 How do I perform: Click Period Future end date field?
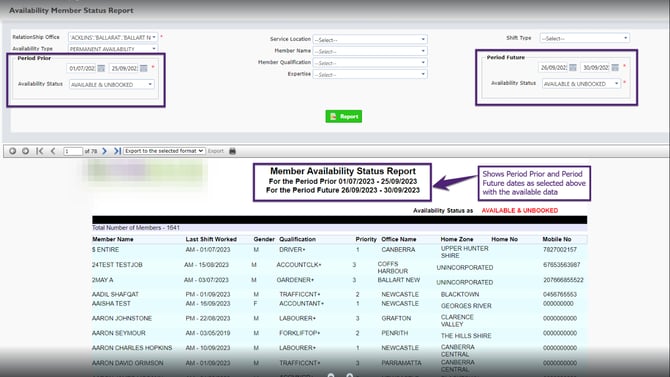coord(595,68)
